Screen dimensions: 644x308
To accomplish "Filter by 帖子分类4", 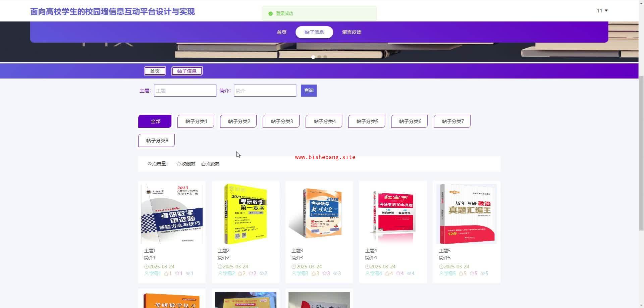I will pyautogui.click(x=324, y=121).
